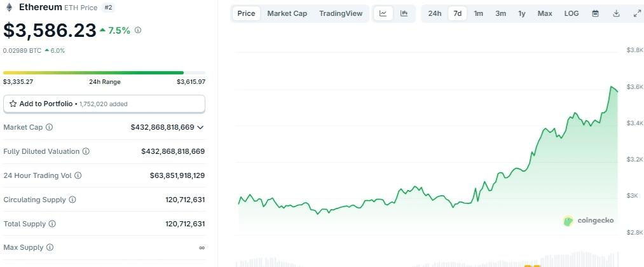Click the $3.8K y-axis label
644x267 pixels.
pyautogui.click(x=634, y=50)
